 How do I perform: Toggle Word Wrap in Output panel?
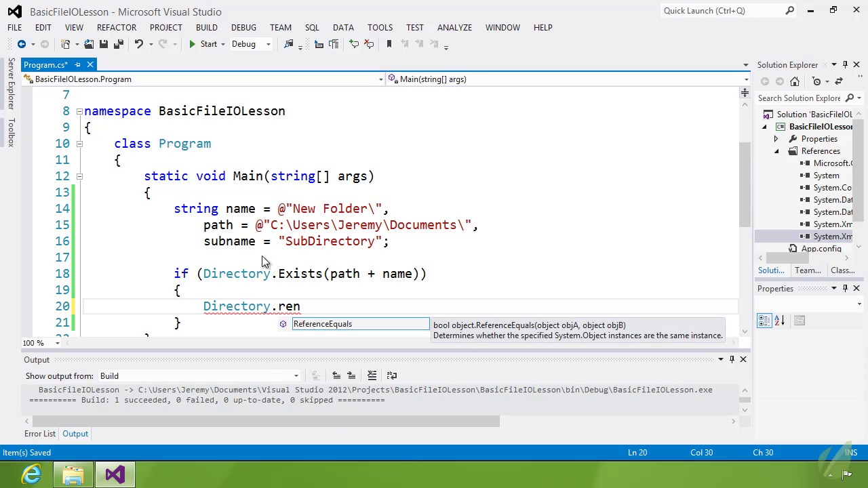[392, 375]
